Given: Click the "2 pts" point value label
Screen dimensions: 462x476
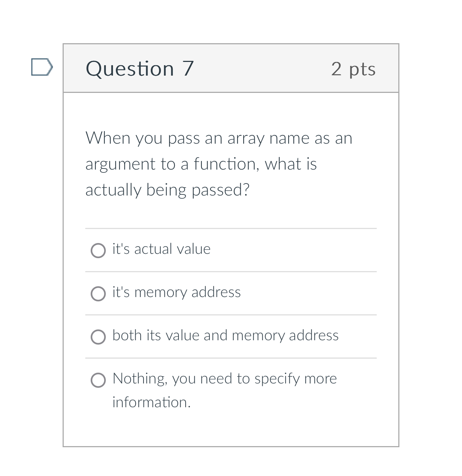Looking at the screenshot, I should pyautogui.click(x=354, y=69).
